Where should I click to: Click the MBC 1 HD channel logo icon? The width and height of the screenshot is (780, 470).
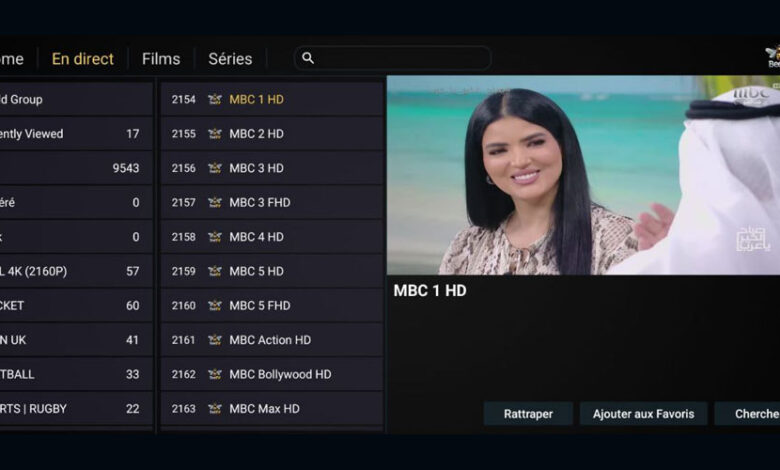[214, 100]
